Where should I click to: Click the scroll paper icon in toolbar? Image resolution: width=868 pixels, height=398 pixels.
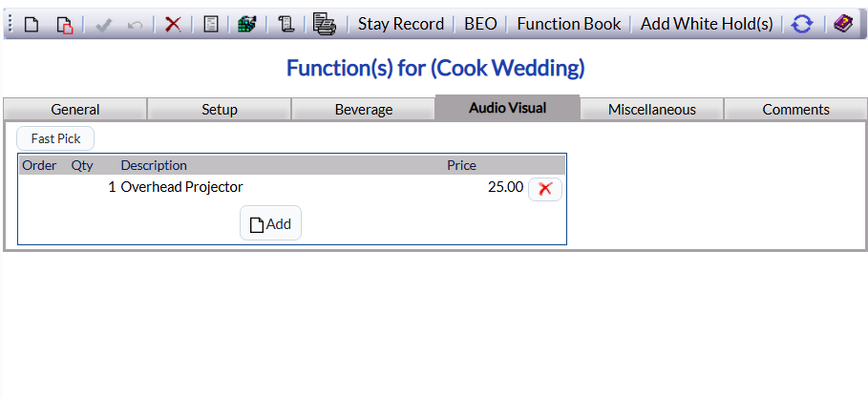tap(286, 25)
